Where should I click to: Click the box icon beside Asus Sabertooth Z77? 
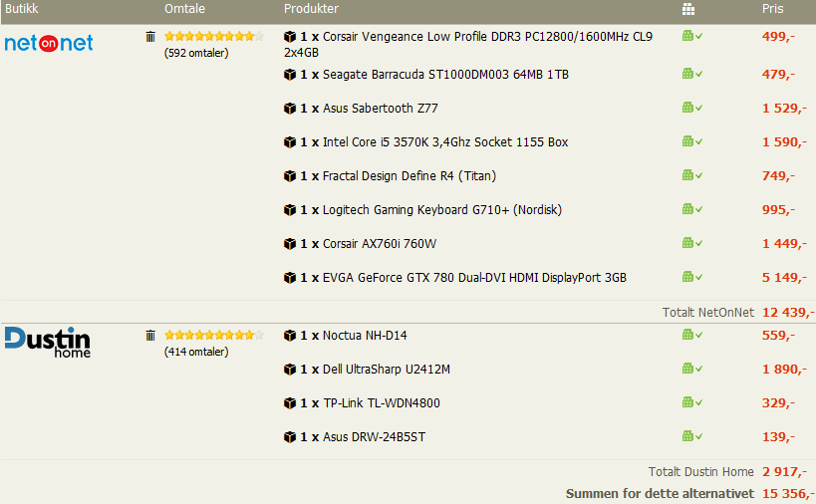(290, 109)
